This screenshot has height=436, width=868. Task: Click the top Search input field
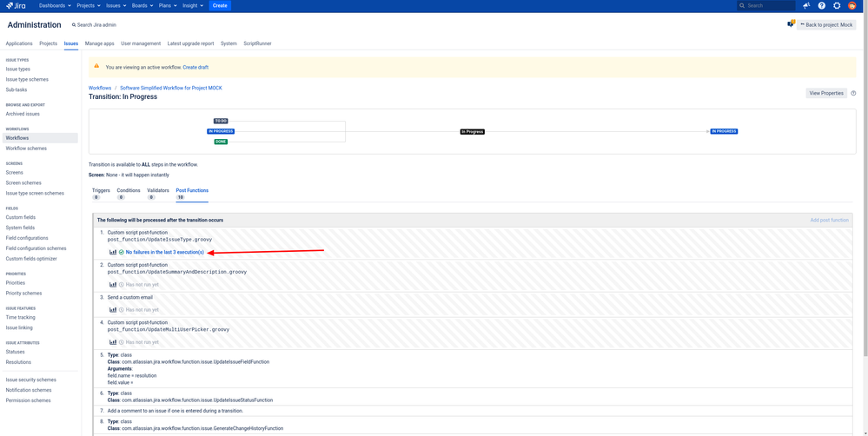click(x=766, y=5)
